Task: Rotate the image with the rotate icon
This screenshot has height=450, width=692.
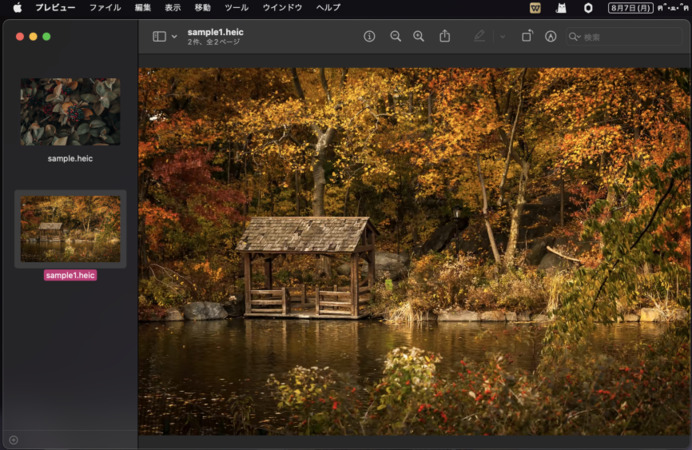Action: [527, 36]
